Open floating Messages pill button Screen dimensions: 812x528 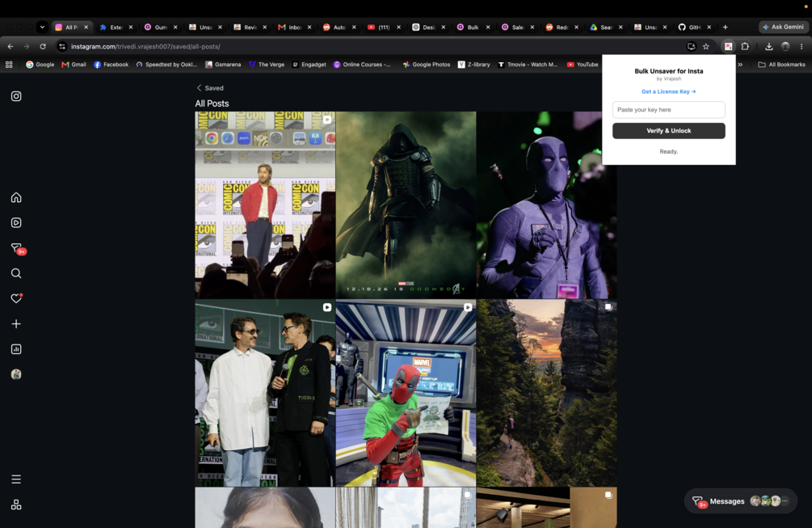click(x=741, y=501)
